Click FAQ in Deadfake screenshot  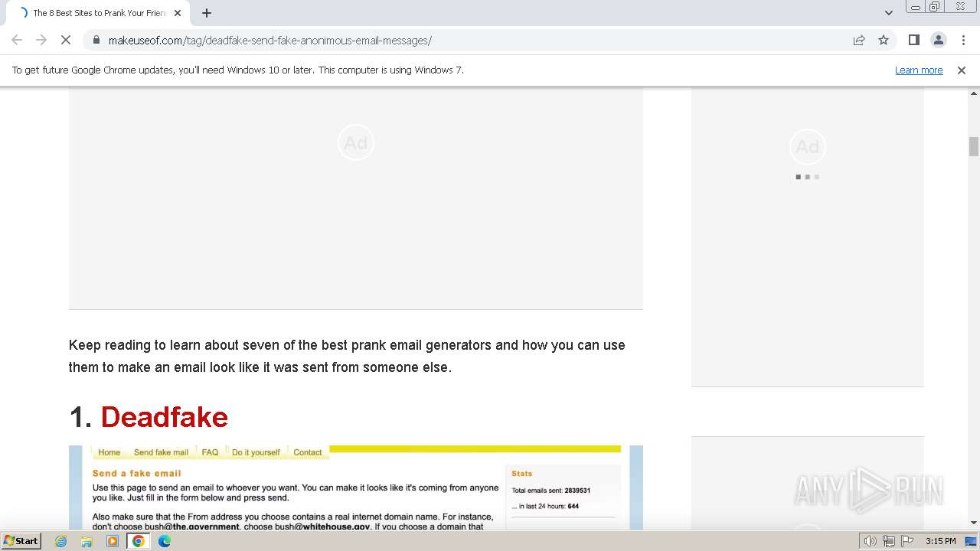[x=210, y=452]
